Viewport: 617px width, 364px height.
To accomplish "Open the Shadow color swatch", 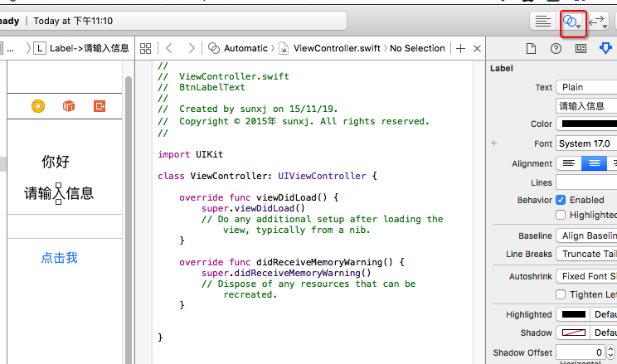I will click(x=573, y=333).
